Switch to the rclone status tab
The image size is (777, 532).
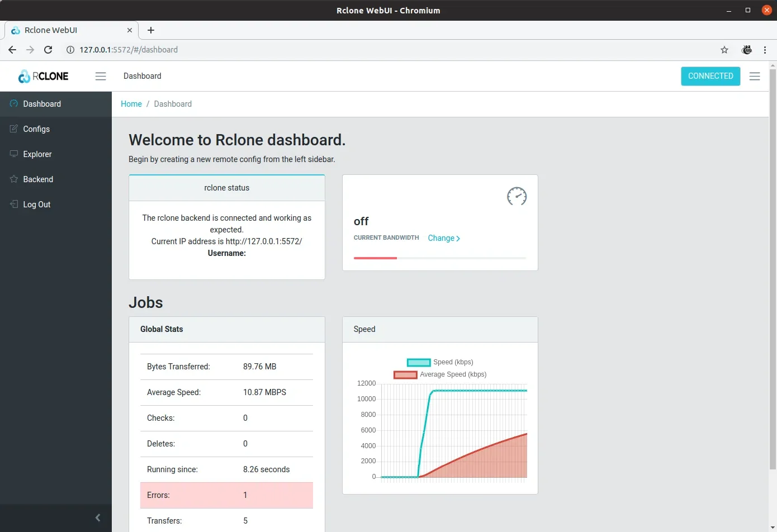(x=226, y=188)
